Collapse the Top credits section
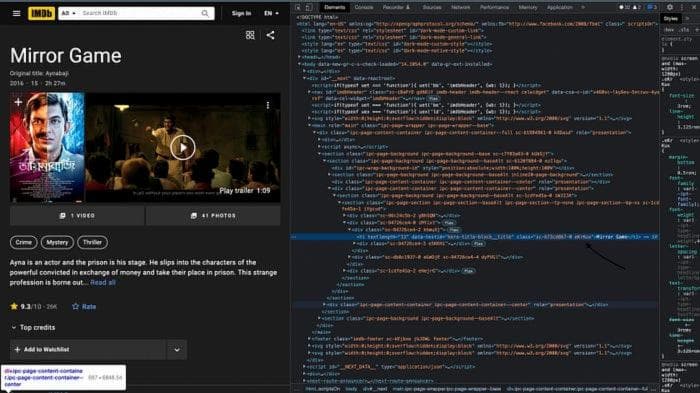The image size is (700, 393). coord(13,328)
